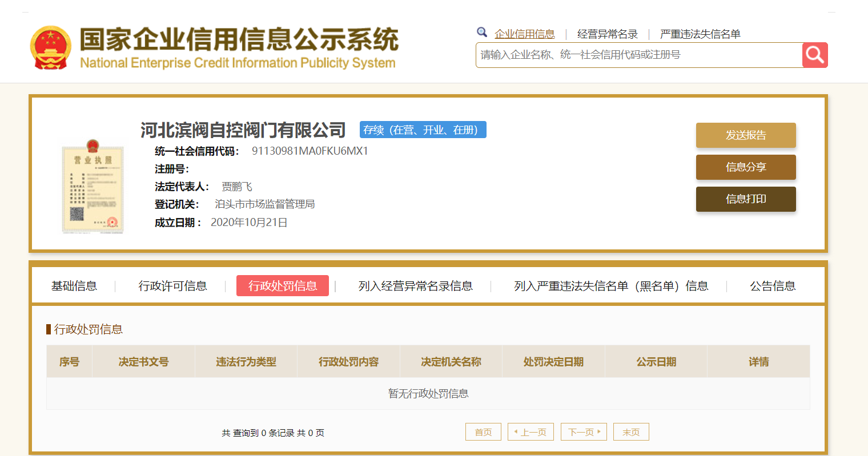Switch to the 行政许可信息 tab

(173, 286)
